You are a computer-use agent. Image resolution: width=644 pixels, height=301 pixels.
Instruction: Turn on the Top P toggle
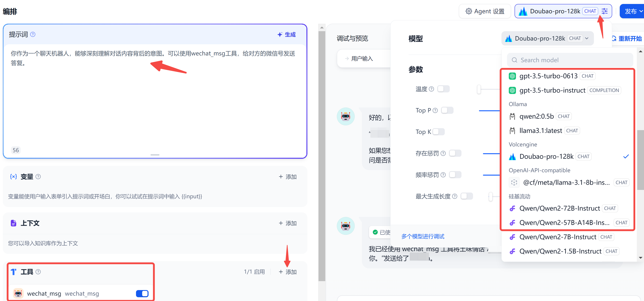coord(447,110)
